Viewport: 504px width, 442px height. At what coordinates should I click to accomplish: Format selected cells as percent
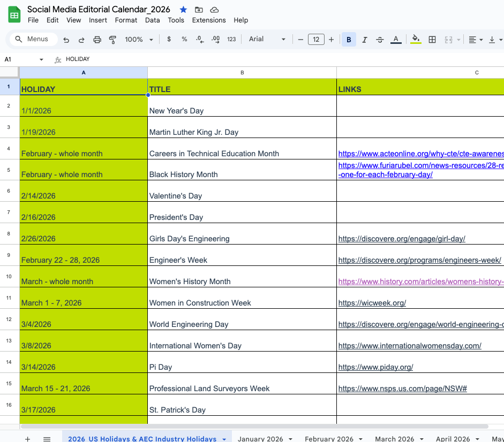[184, 39]
